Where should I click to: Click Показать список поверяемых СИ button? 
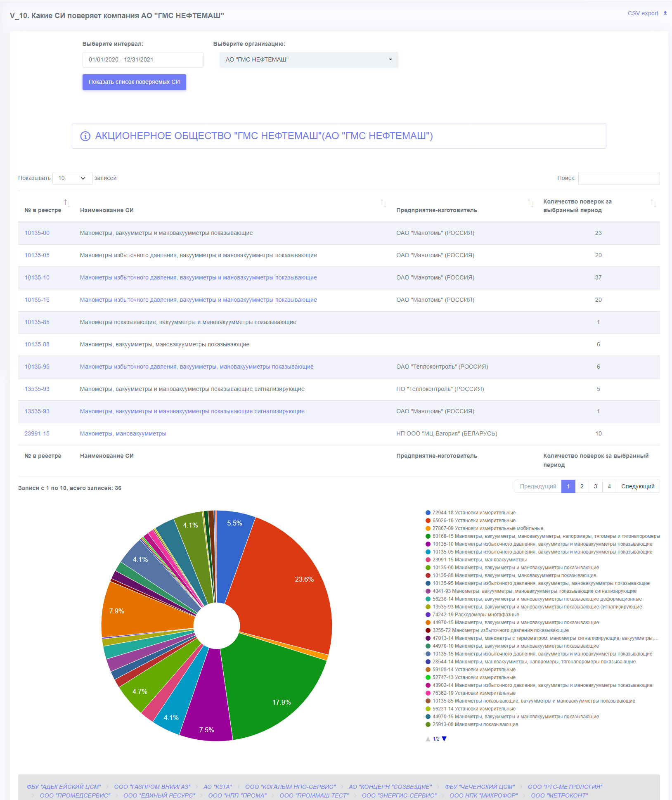click(x=134, y=82)
